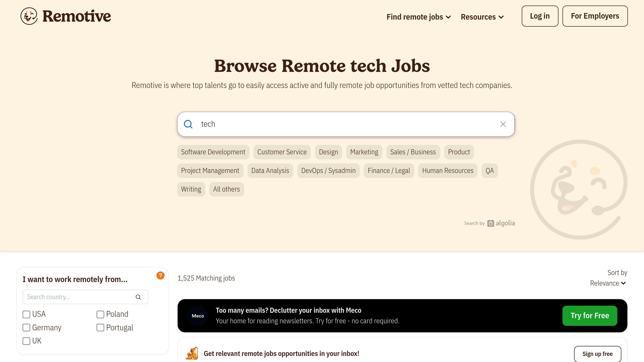Click the Algolia search logo icon

(491, 223)
